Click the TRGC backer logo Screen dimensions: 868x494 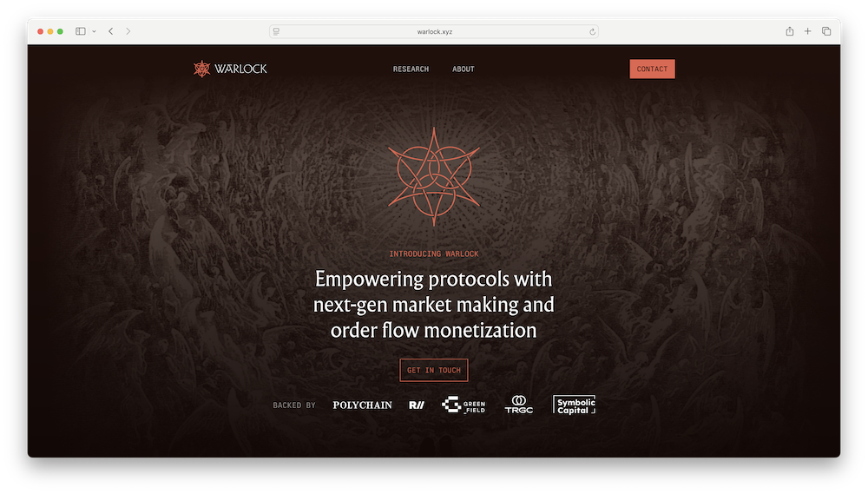(519, 405)
